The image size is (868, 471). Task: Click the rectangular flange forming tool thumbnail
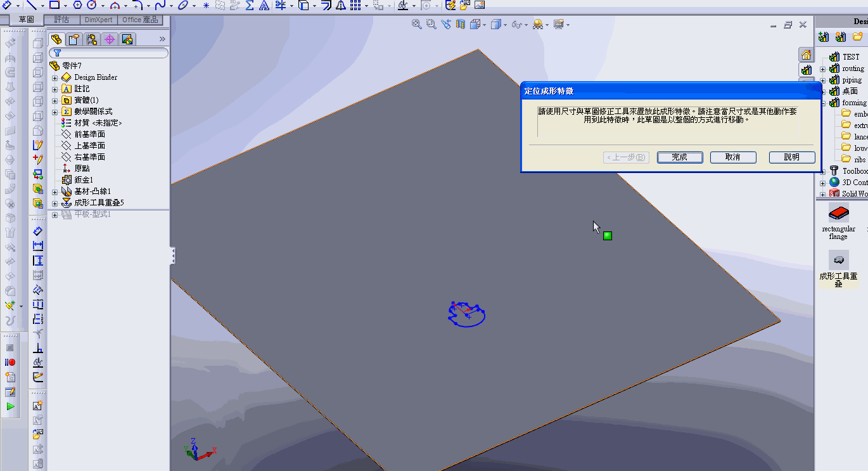[839, 213]
